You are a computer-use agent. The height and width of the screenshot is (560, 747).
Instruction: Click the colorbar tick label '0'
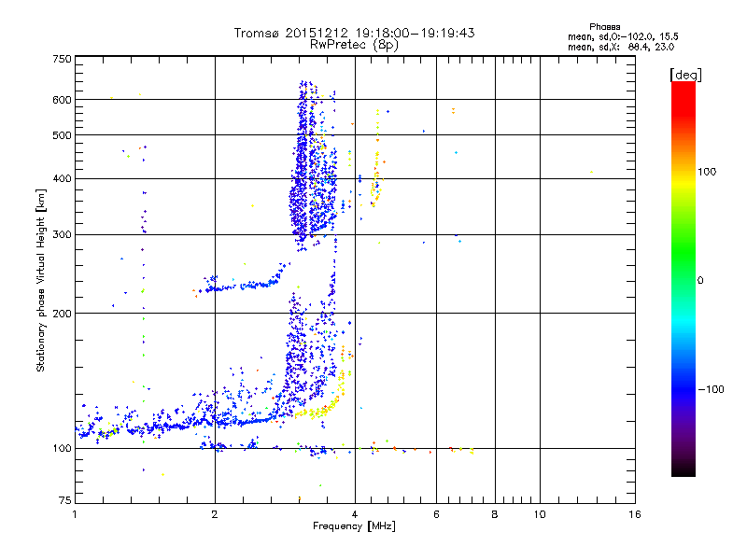tap(700, 281)
